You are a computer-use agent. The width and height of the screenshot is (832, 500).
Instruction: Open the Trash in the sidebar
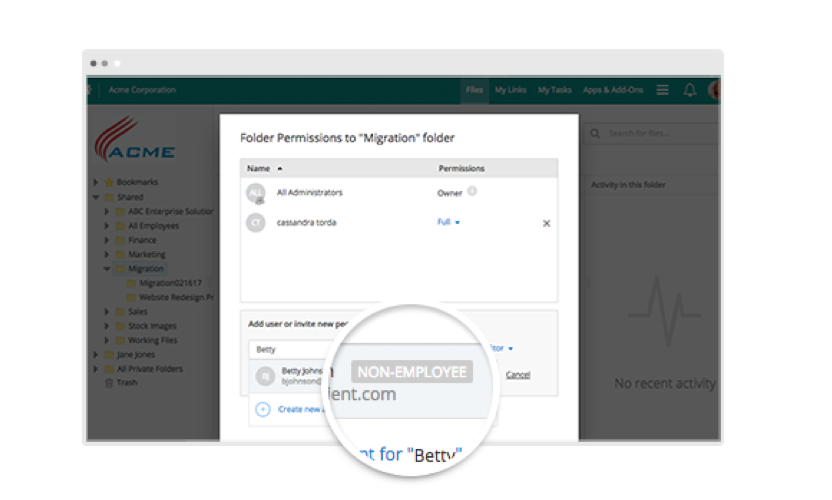(x=127, y=383)
